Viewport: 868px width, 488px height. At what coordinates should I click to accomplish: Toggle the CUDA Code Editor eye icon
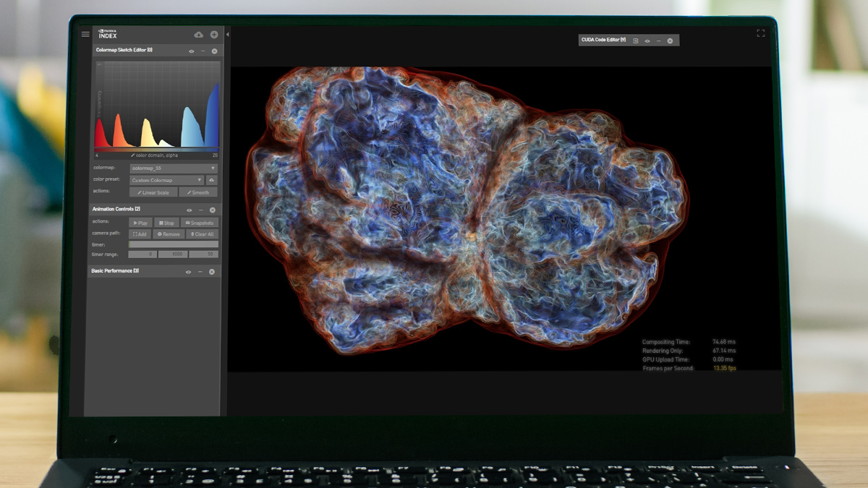[648, 40]
